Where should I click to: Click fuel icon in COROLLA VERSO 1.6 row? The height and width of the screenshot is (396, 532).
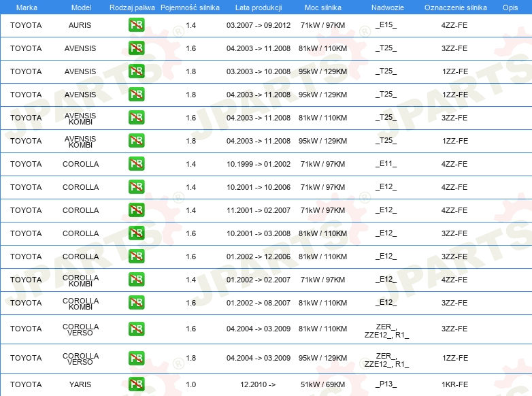(x=136, y=329)
